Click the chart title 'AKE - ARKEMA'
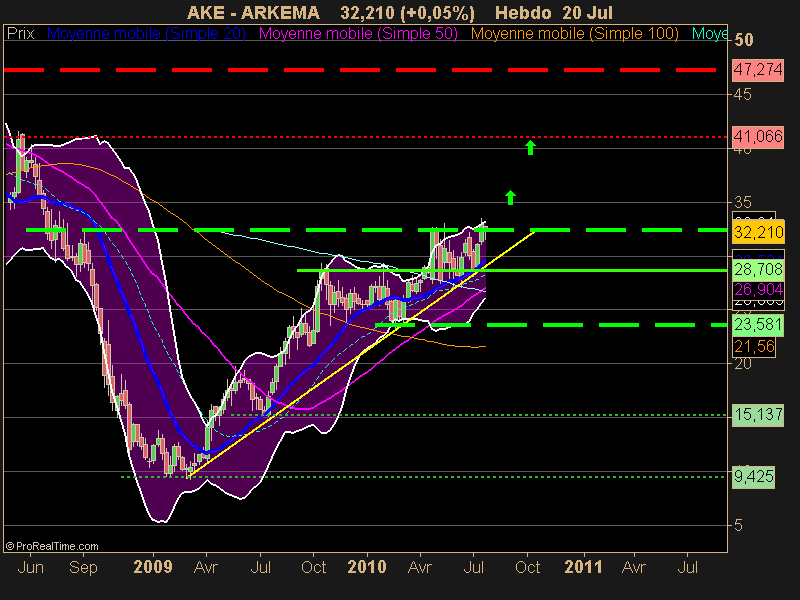This screenshot has height=600, width=800. click(253, 12)
